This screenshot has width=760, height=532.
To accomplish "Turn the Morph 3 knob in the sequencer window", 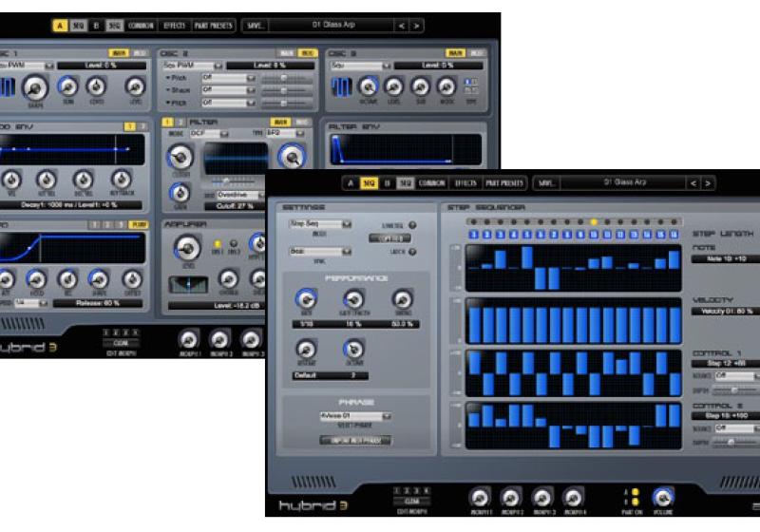I will click(541, 498).
